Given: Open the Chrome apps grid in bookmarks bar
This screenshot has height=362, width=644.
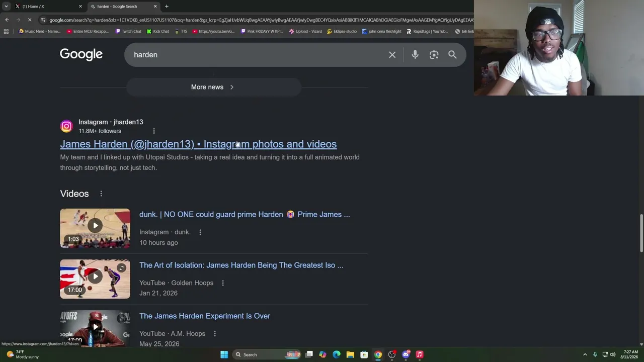Looking at the screenshot, I should point(6,31).
